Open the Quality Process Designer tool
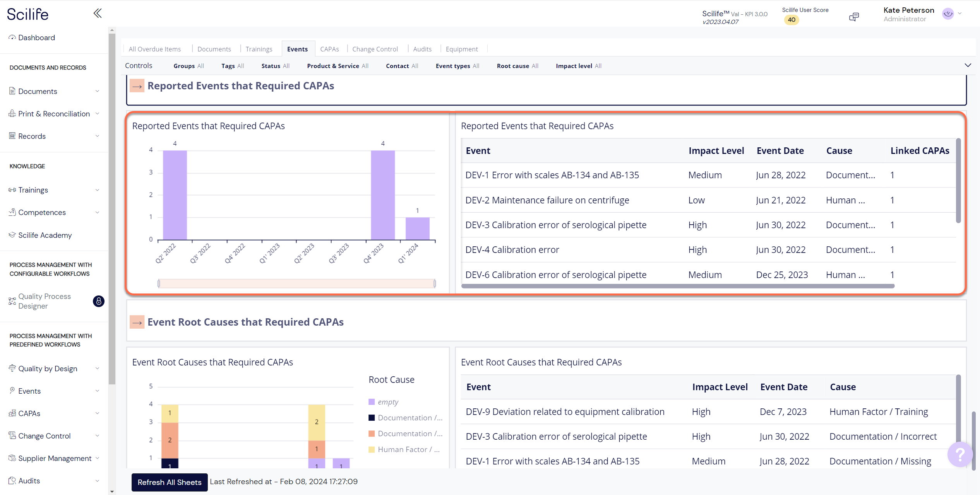 click(x=45, y=301)
